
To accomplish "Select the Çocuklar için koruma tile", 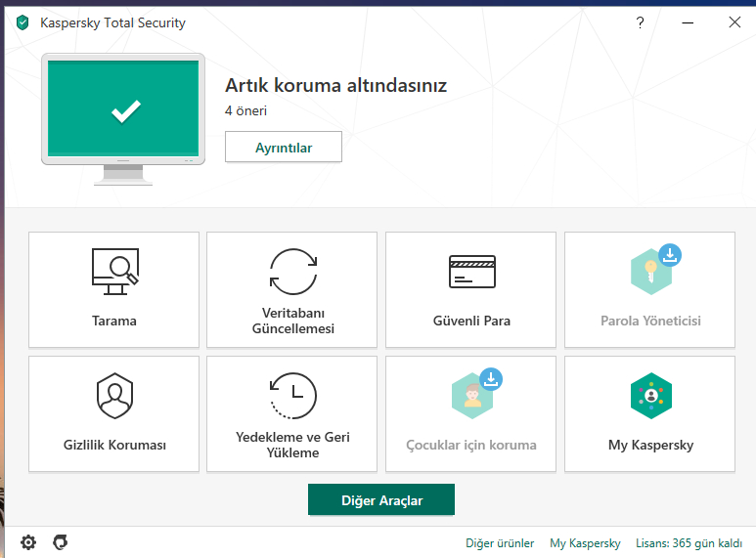I will (x=470, y=414).
